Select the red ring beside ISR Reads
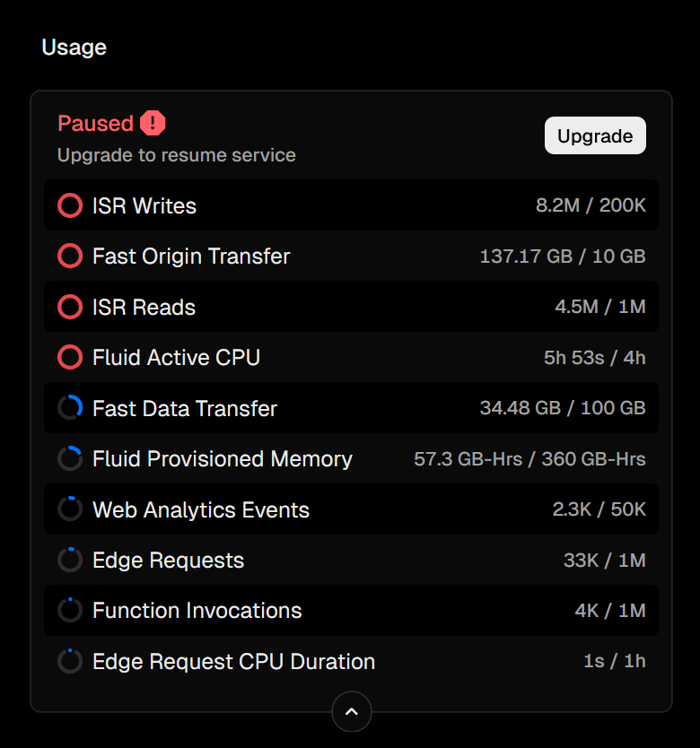This screenshot has height=748, width=700. point(69,307)
